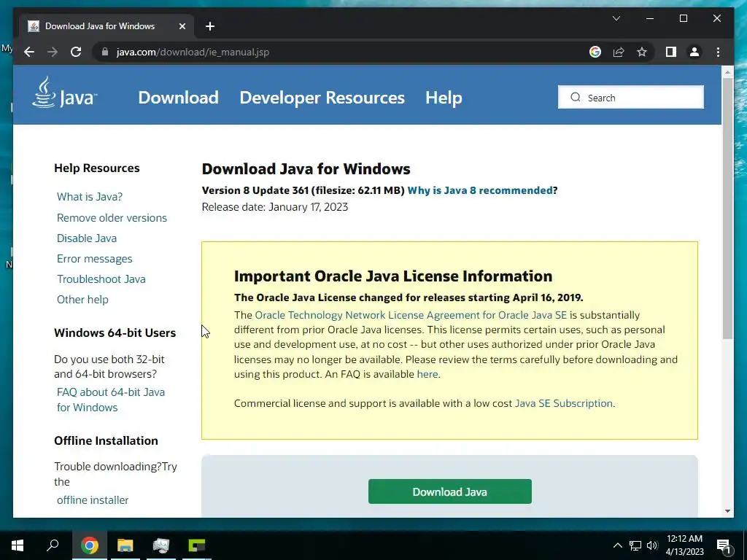This screenshot has height=560, width=747.
Task: Open FAQ about 64-bit Java for Windows
Action: [x=111, y=400]
